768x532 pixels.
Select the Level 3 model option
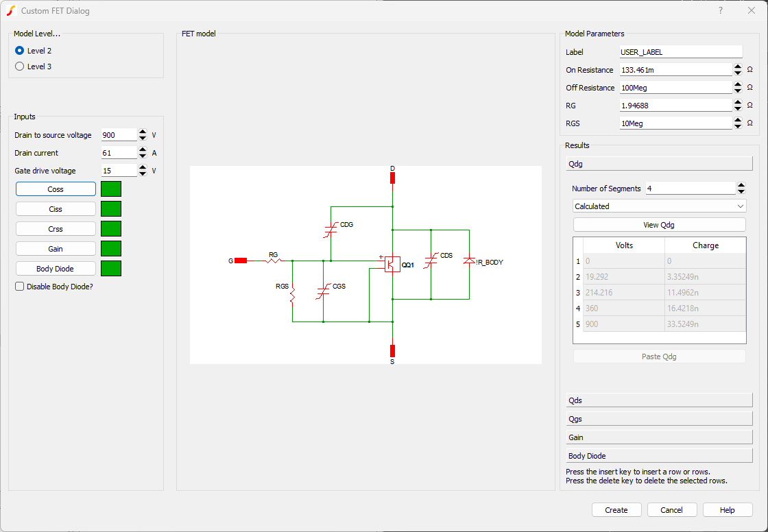click(x=19, y=66)
